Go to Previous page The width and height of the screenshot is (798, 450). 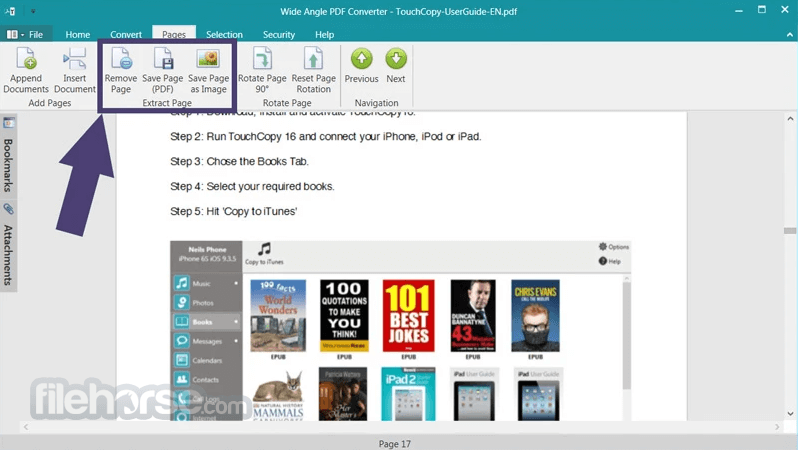(x=361, y=66)
